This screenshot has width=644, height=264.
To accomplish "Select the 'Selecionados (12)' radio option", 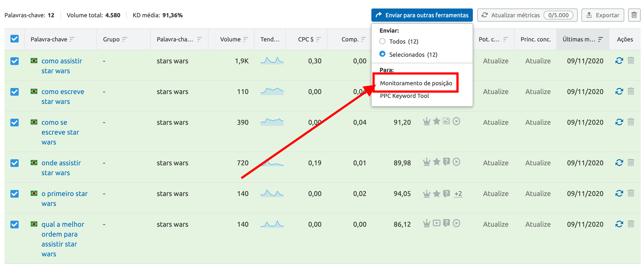I will [x=382, y=54].
